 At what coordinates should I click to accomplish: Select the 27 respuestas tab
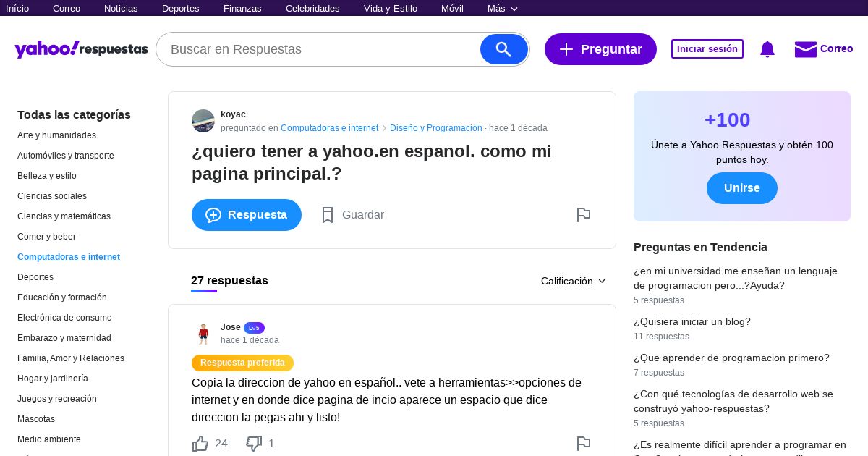[x=229, y=281]
